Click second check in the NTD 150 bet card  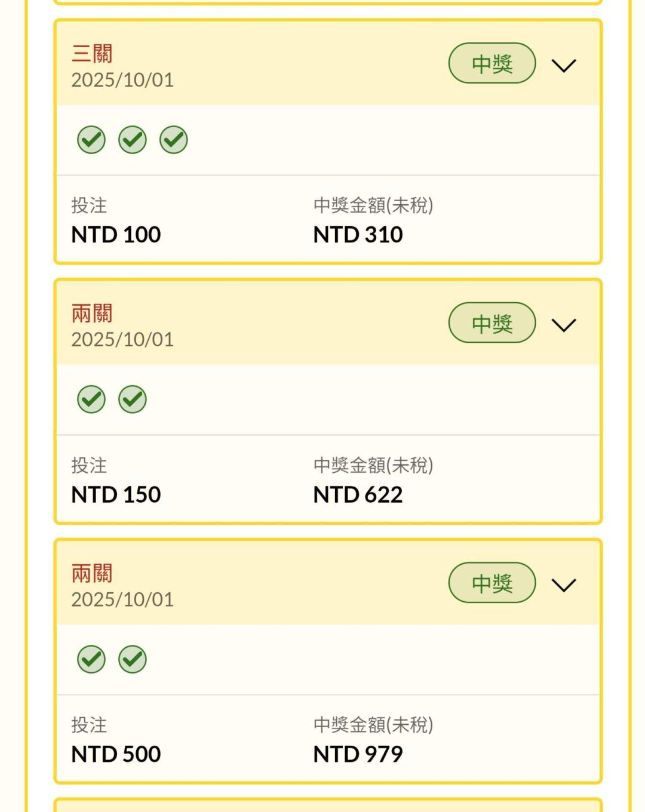click(133, 399)
